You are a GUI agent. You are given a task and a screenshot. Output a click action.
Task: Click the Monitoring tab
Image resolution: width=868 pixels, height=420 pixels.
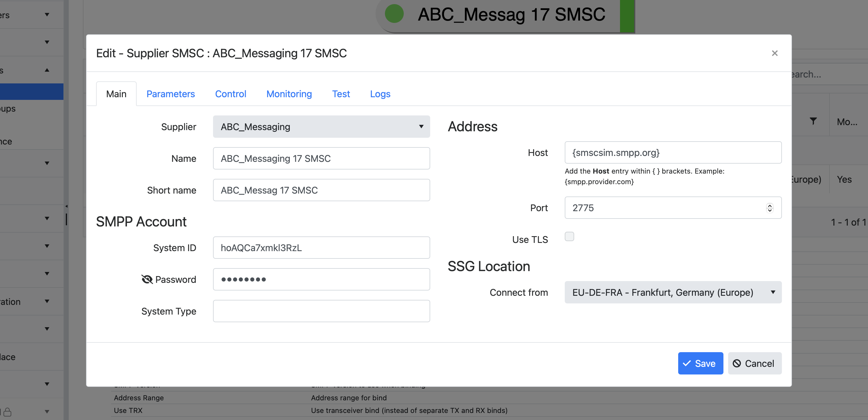pyautogui.click(x=289, y=93)
